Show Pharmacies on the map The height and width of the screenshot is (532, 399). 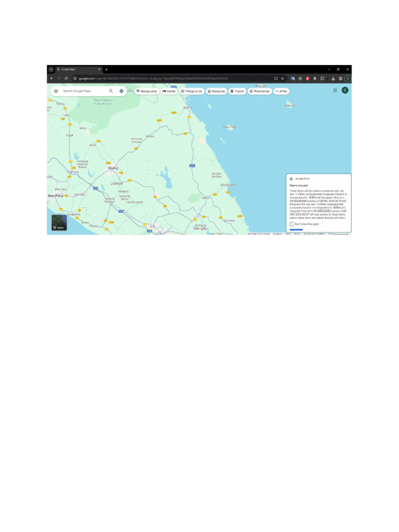260,91
